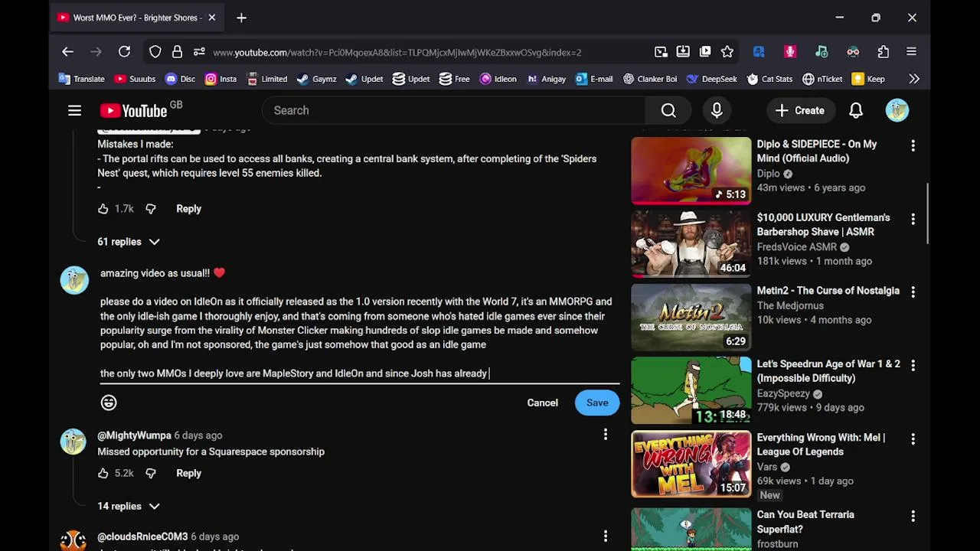Go back to the previous page
980x551 pixels.
click(x=67, y=52)
